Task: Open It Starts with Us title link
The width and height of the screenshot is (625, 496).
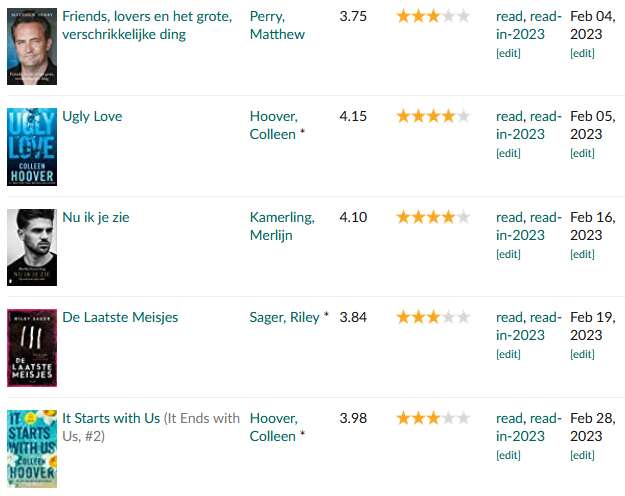Action: [111, 418]
